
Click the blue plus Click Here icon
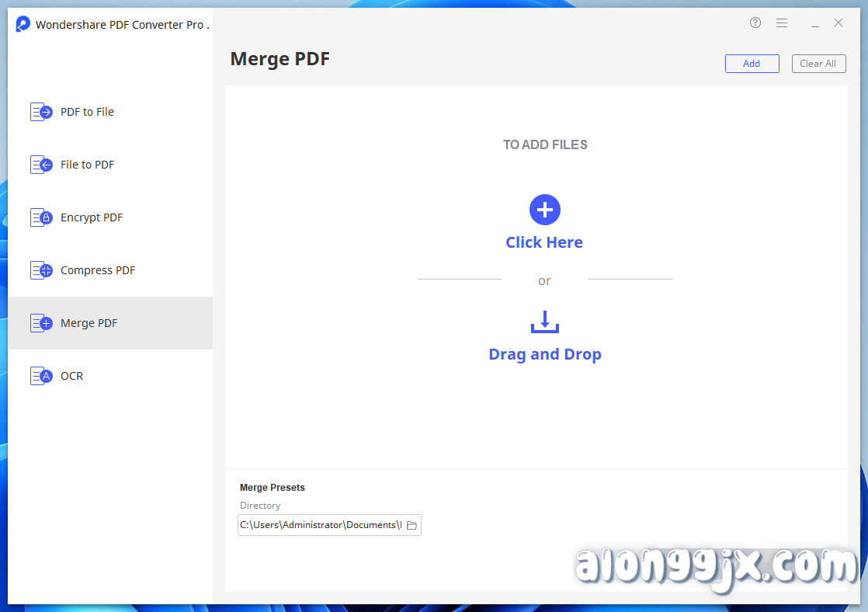pos(544,209)
